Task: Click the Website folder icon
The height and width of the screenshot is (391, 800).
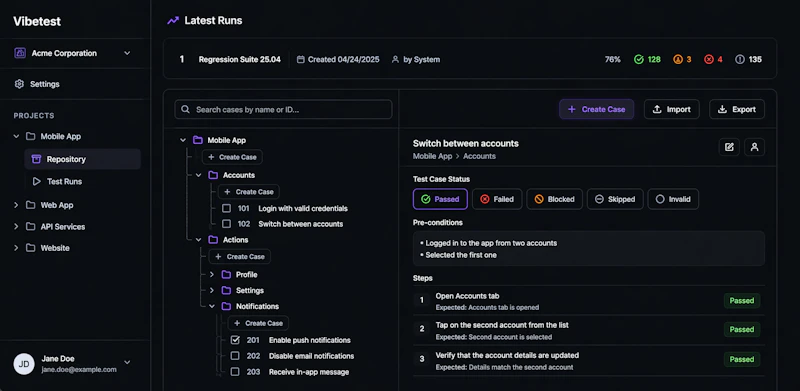Action: point(31,248)
